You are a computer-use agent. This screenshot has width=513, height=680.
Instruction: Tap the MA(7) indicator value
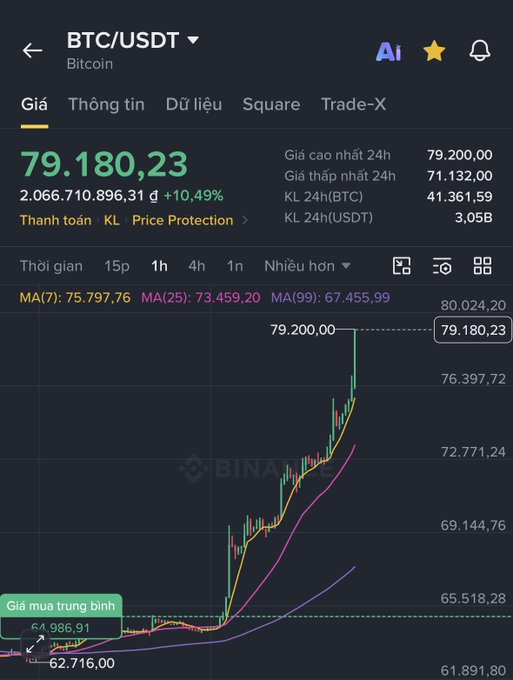(75, 298)
